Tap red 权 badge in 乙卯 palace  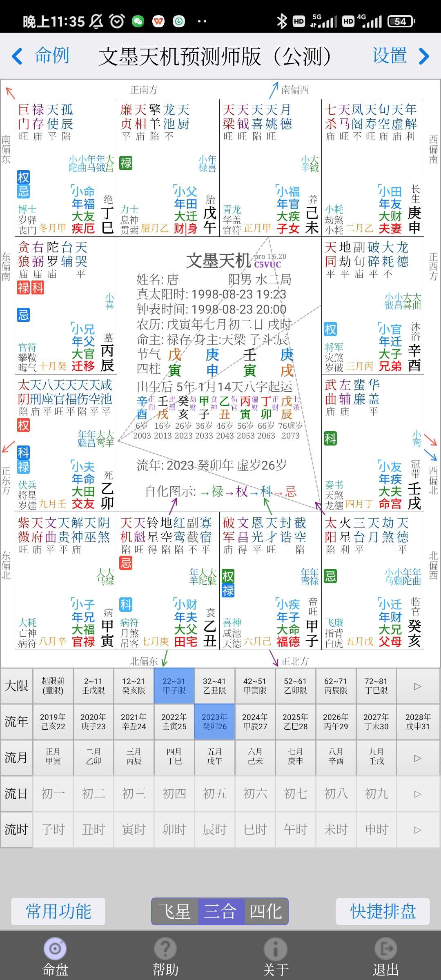(24, 425)
